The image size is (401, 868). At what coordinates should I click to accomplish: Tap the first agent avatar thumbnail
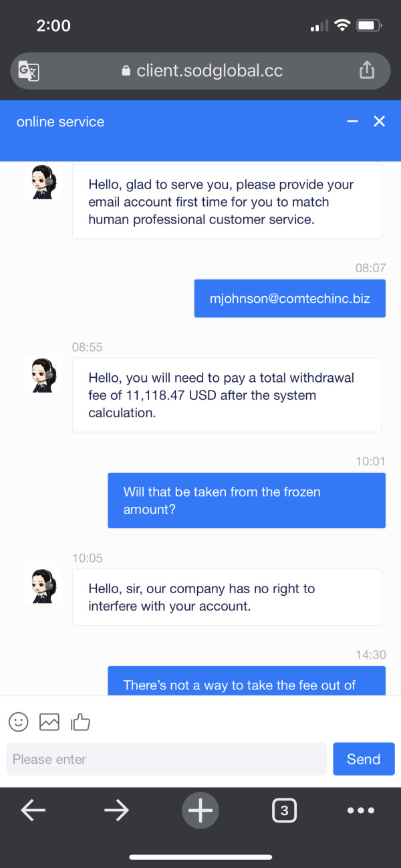[43, 182]
